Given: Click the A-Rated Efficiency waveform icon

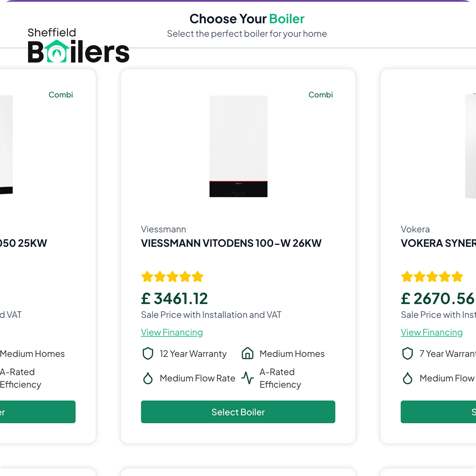Looking at the screenshot, I should pos(248,378).
